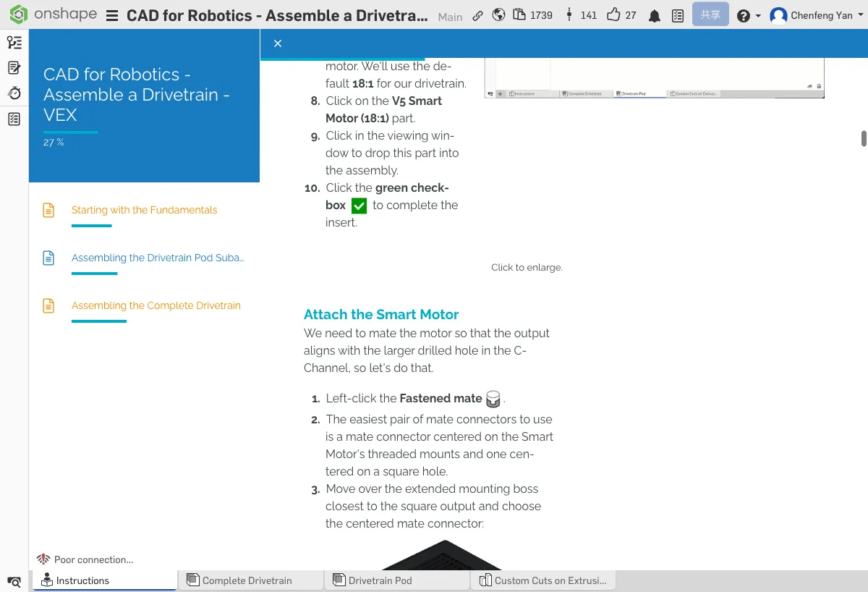Open the Custom Cuts on Extrusion tab
The height and width of the screenshot is (592, 868).
coord(550,580)
